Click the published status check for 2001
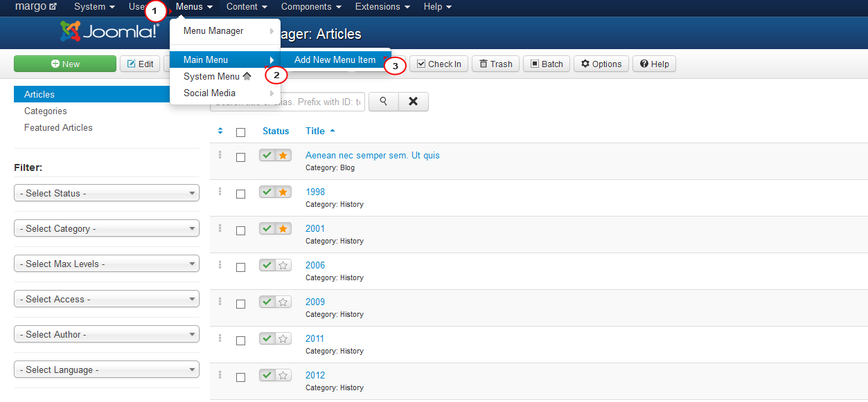The height and width of the screenshot is (402, 868). [x=267, y=228]
